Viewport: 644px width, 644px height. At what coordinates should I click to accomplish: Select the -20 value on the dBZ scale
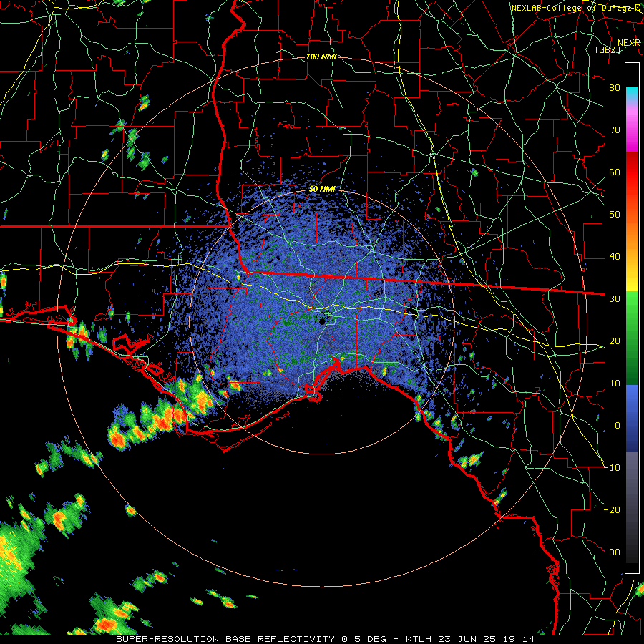click(612, 509)
